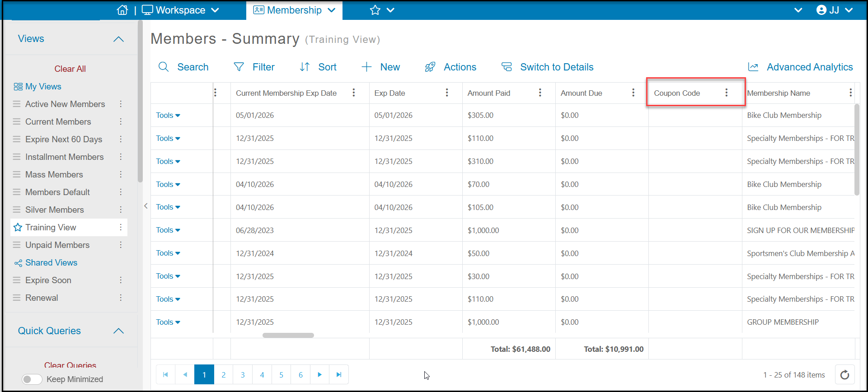Open Amount Due column menu

pos(633,93)
